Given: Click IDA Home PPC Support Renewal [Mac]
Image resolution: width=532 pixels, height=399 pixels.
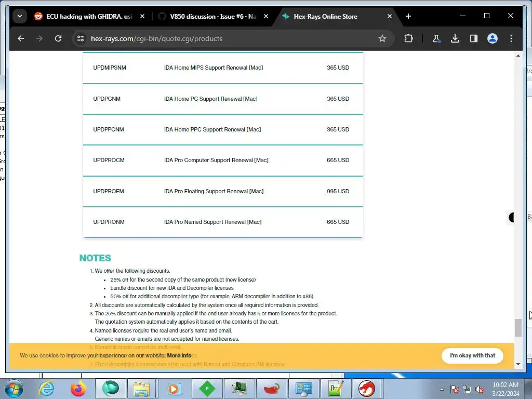Looking at the screenshot, I should (x=212, y=129).
